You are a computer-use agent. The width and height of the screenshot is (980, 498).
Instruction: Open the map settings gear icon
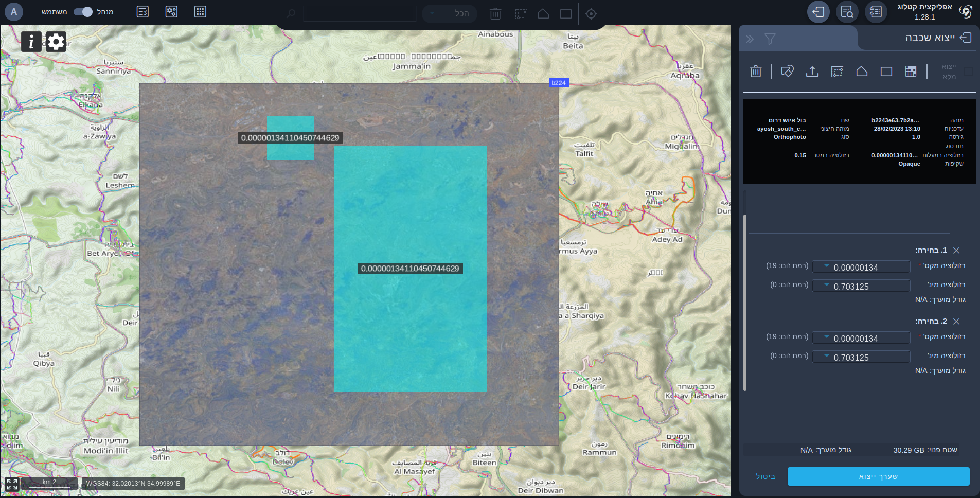tap(56, 42)
